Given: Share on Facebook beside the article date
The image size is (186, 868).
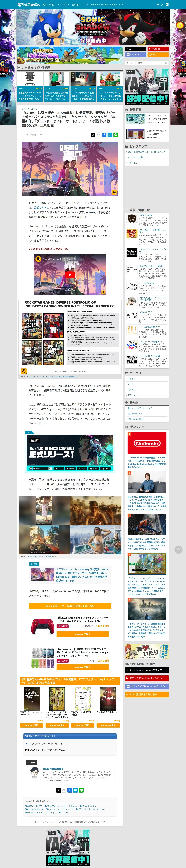Looking at the screenshot, I should (104, 135).
